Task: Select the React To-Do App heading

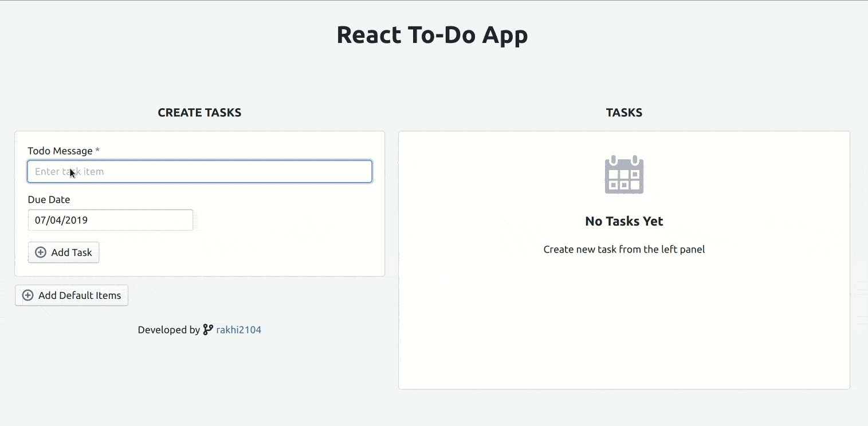Action: (432, 35)
